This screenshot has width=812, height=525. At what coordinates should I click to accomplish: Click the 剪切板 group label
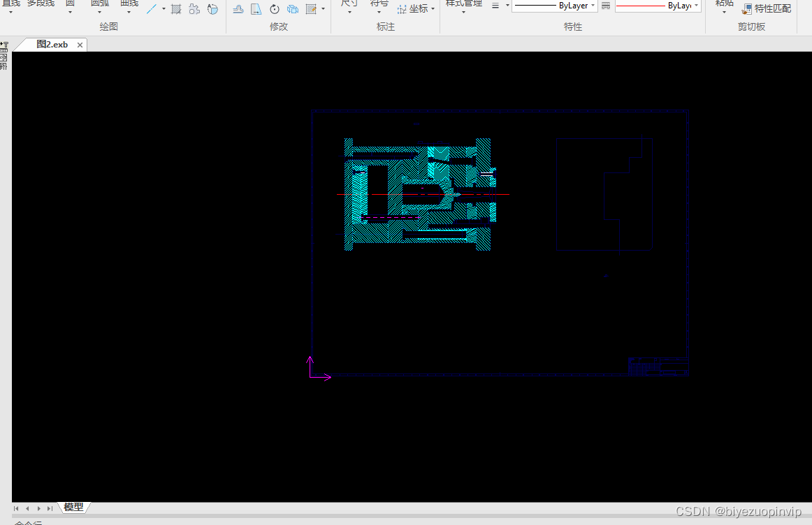point(751,27)
